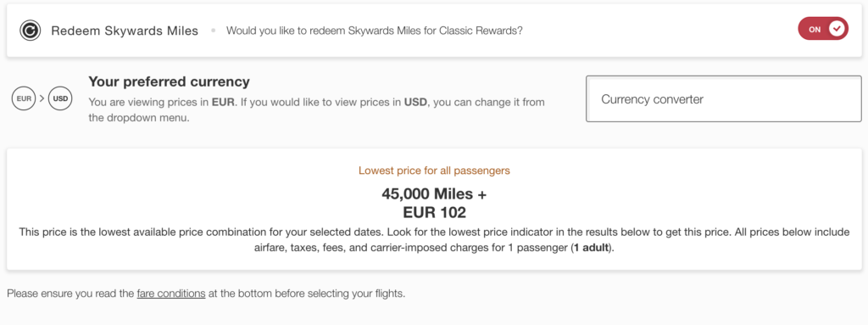Click the bold 1 adult text

pos(592,249)
